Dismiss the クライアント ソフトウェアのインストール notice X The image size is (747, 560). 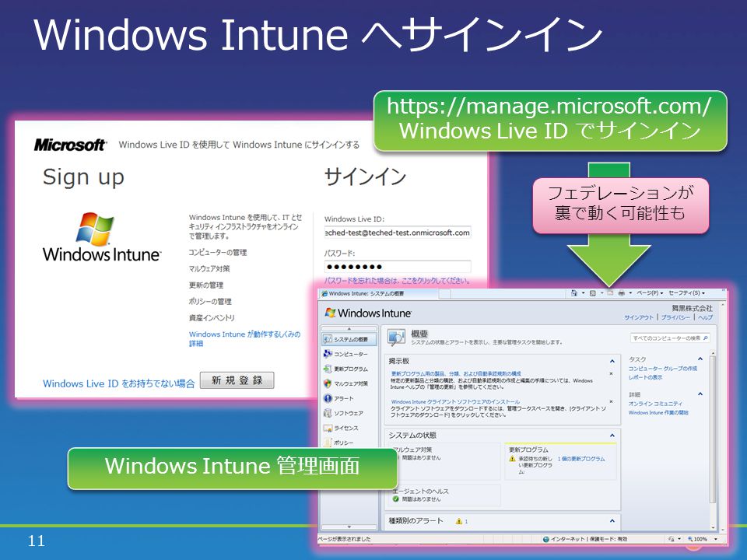coord(612,402)
